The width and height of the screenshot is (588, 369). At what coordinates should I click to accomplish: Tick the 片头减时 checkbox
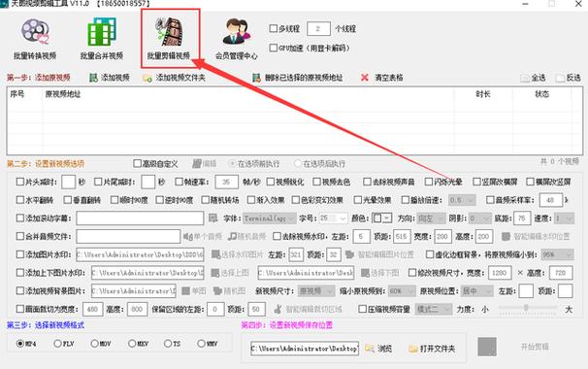click(19, 182)
